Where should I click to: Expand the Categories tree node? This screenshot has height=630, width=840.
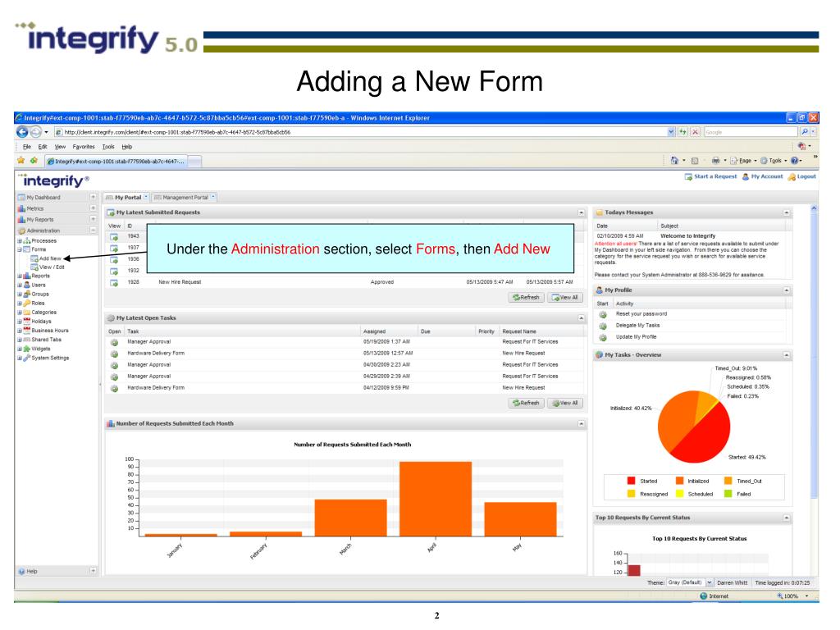coord(20,313)
